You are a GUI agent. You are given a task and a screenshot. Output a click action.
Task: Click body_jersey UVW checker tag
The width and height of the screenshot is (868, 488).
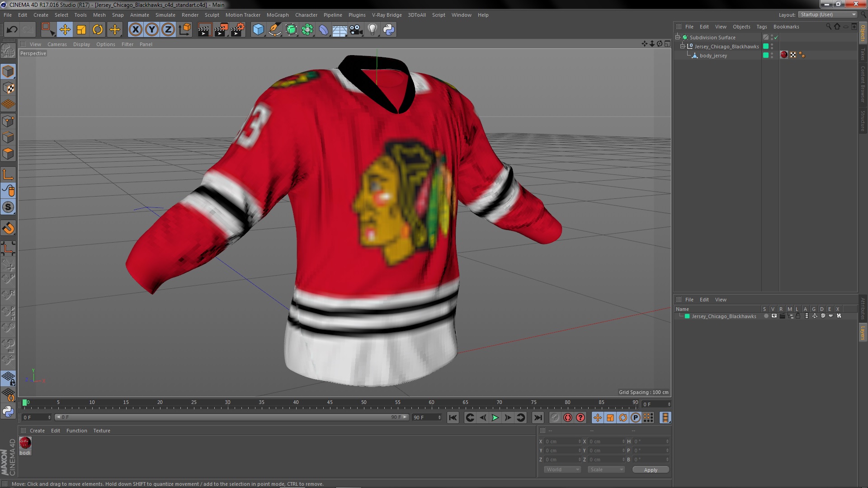[x=793, y=55]
